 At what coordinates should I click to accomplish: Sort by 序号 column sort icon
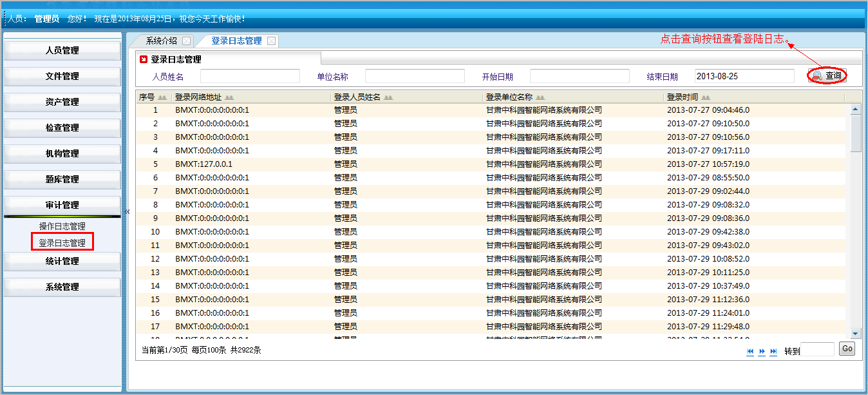coord(162,97)
